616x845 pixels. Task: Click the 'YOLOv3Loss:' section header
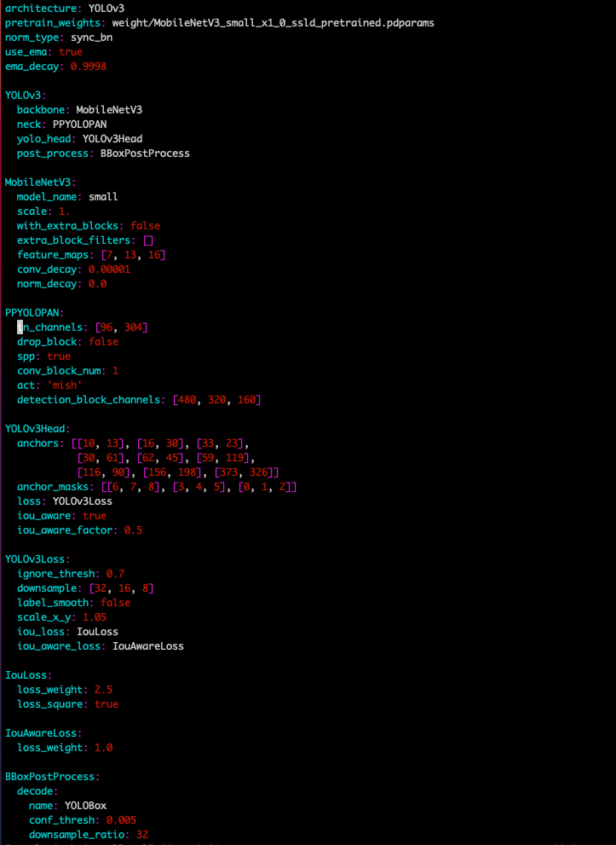(x=37, y=559)
